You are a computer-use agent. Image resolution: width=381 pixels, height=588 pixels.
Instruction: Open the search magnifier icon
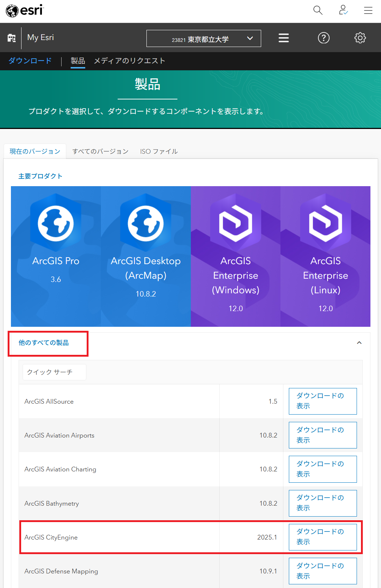point(318,10)
